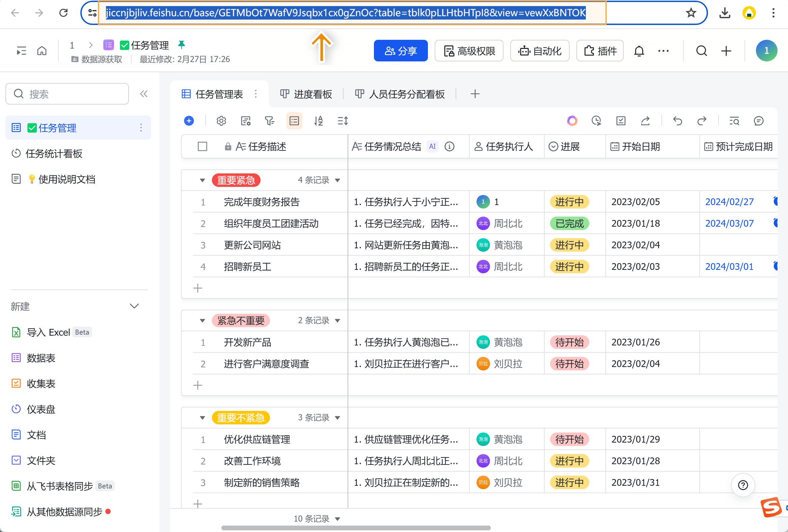
Task: Collapse the 新建 section chevron
Action: (x=134, y=306)
